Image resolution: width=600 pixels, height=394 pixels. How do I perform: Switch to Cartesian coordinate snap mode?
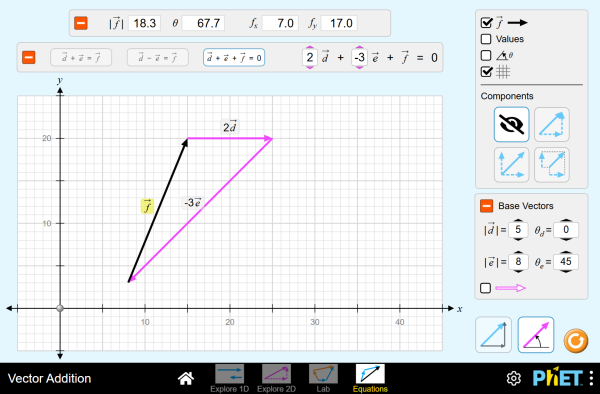[x=493, y=334]
